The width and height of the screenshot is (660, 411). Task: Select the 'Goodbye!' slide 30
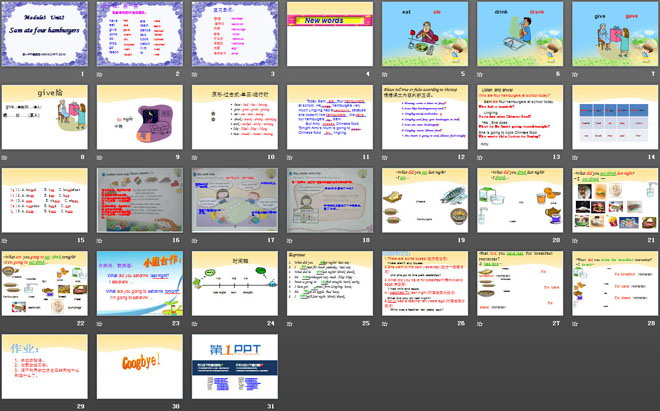(140, 366)
